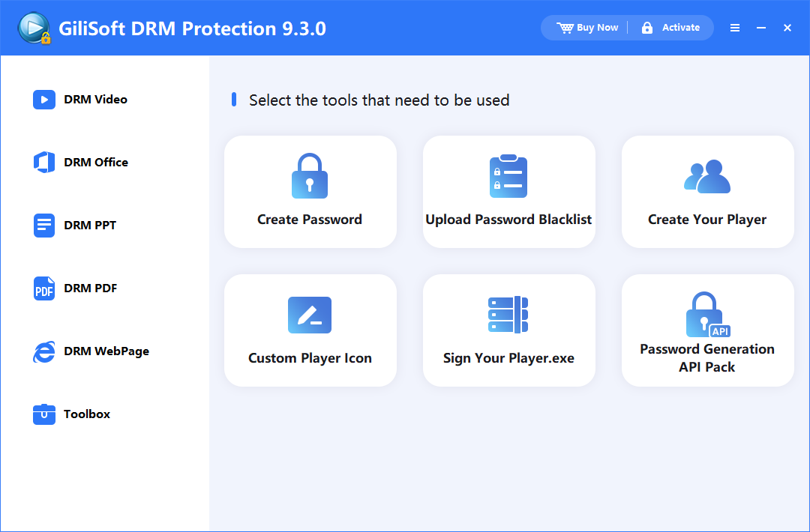Click the Custom Player Icon pencil icon
The height and width of the screenshot is (532, 810).
(x=310, y=315)
